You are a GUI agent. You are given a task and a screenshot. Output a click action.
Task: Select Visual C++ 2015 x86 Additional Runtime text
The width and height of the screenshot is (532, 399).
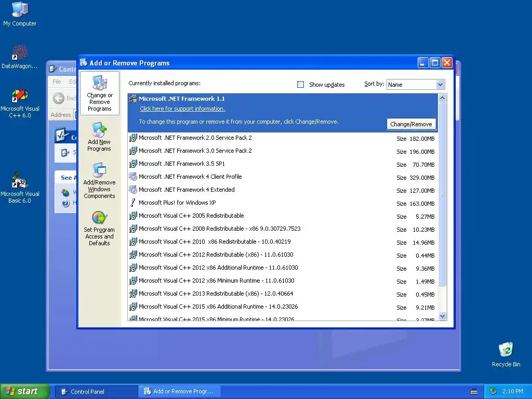pos(218,307)
